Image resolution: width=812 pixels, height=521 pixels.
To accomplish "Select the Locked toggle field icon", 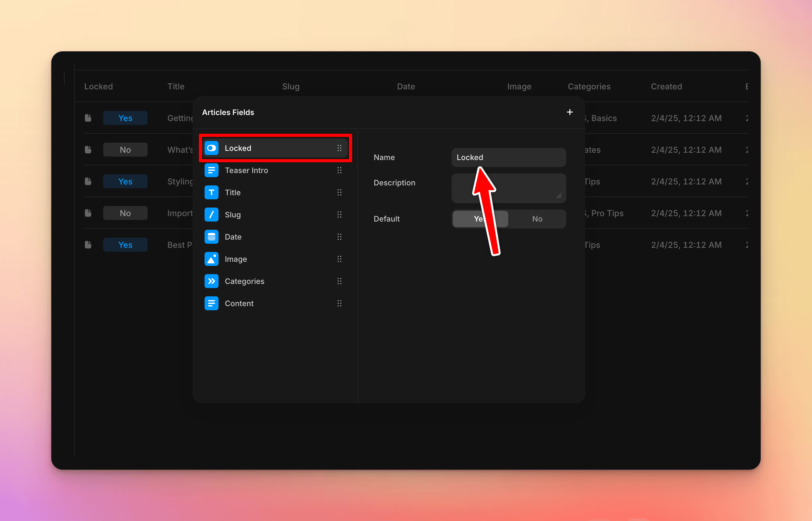I will 211,148.
